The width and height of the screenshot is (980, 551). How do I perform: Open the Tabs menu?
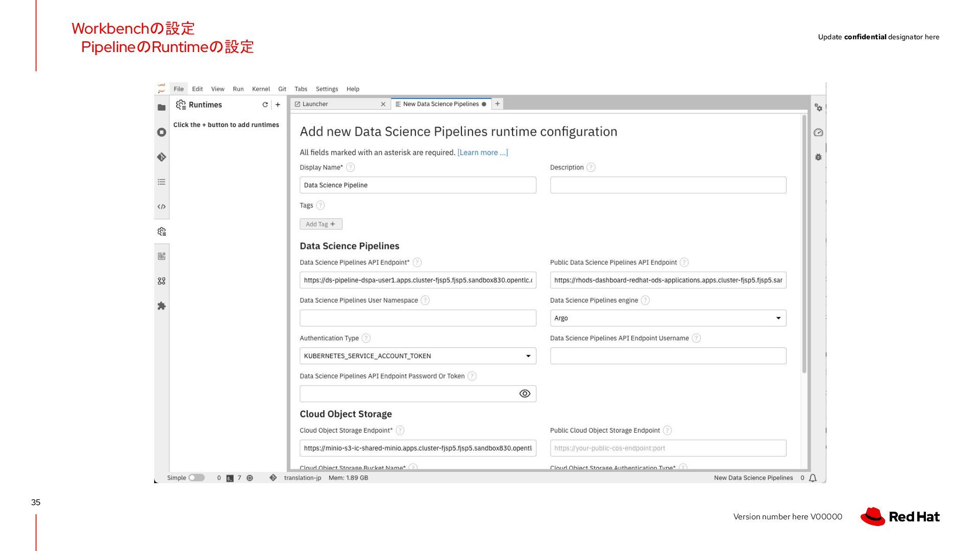(x=301, y=89)
